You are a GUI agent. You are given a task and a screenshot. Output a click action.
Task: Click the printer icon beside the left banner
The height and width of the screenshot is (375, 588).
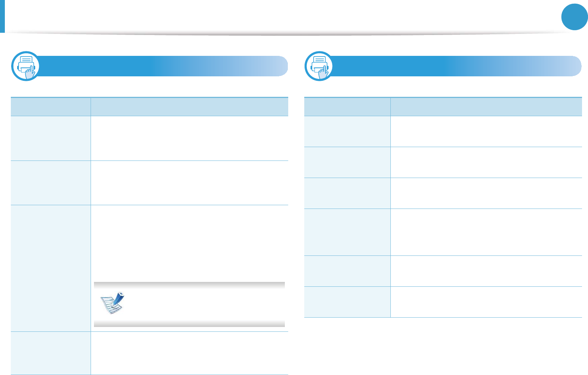point(26,66)
